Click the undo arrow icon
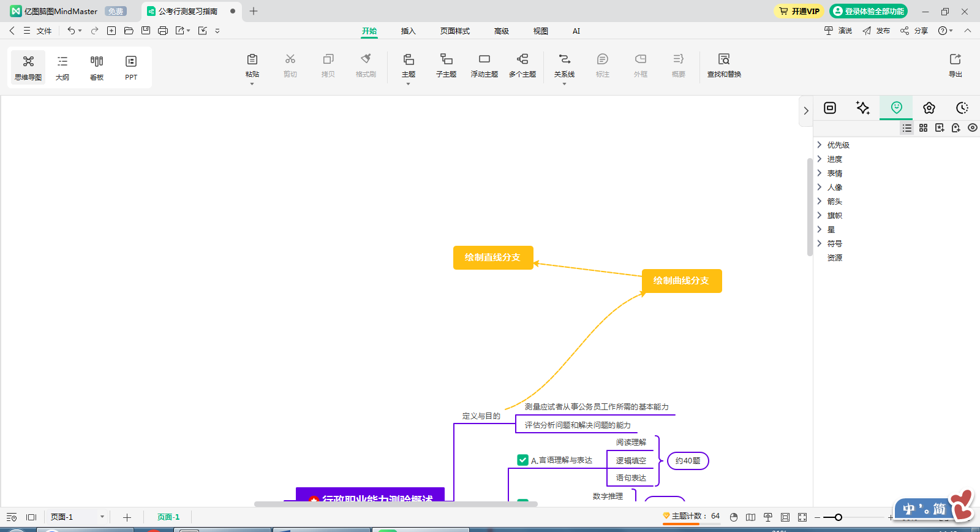Image resolution: width=980 pixels, height=532 pixels. [71, 31]
